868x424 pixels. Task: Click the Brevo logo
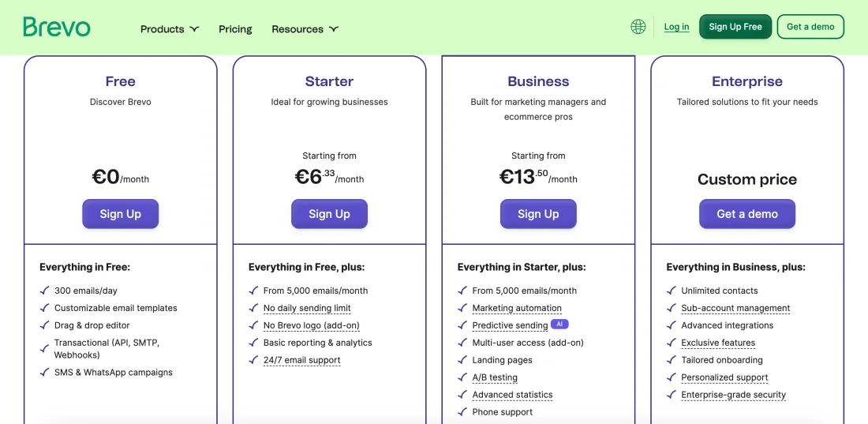coord(57,28)
